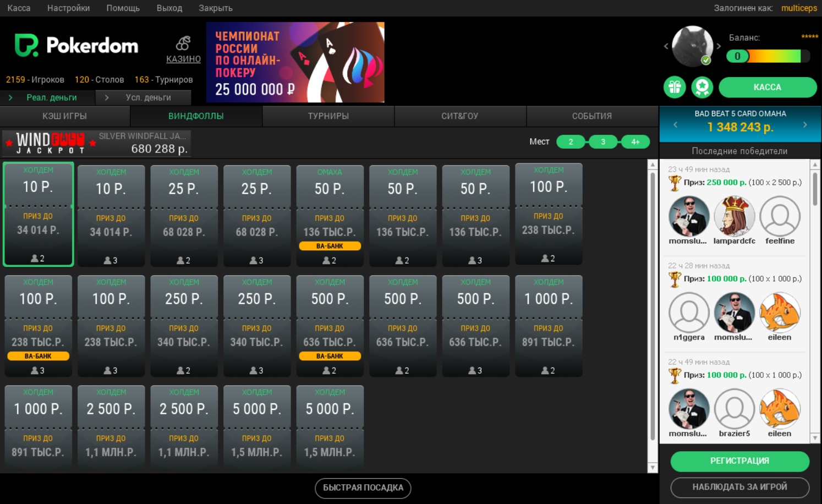Viewport: 822px width, 504px height.
Task: Click the 2159 - Игроков counter
Action: [35, 80]
